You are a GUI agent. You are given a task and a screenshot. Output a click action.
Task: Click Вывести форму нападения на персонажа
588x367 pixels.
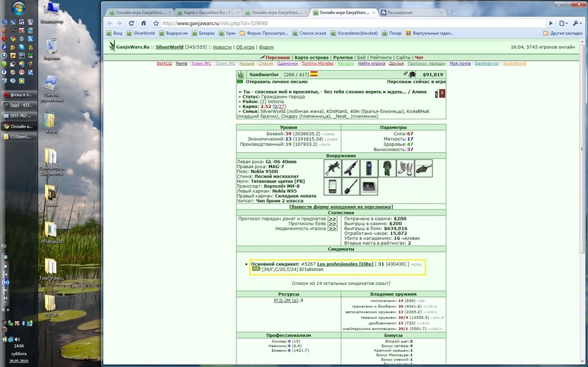pos(341,207)
